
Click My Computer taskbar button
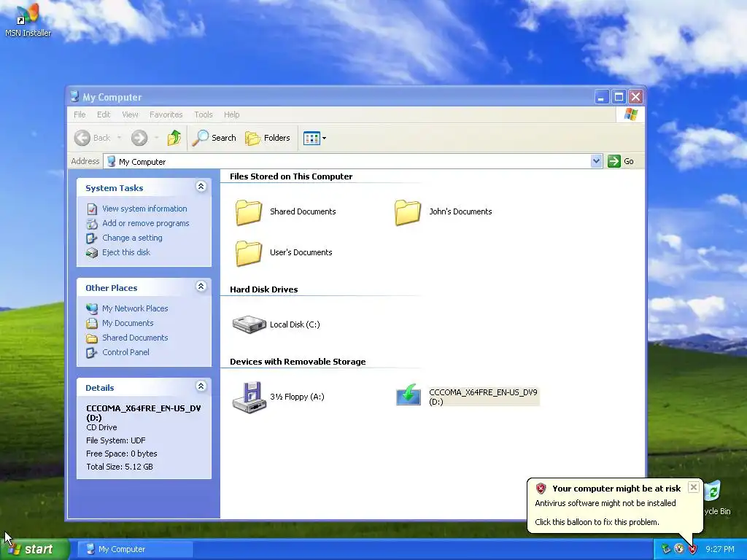(x=135, y=549)
